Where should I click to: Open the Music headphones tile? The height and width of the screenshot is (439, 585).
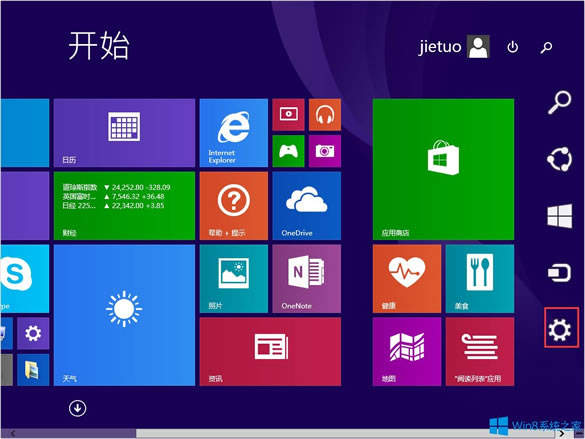[325, 115]
